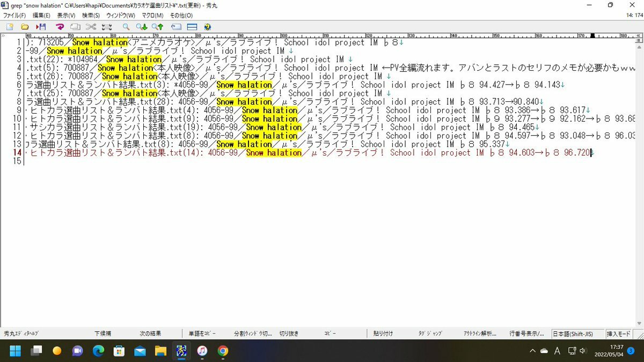Open Task View on the taskbar
Screen dimensions: 644x362
click(x=36, y=351)
